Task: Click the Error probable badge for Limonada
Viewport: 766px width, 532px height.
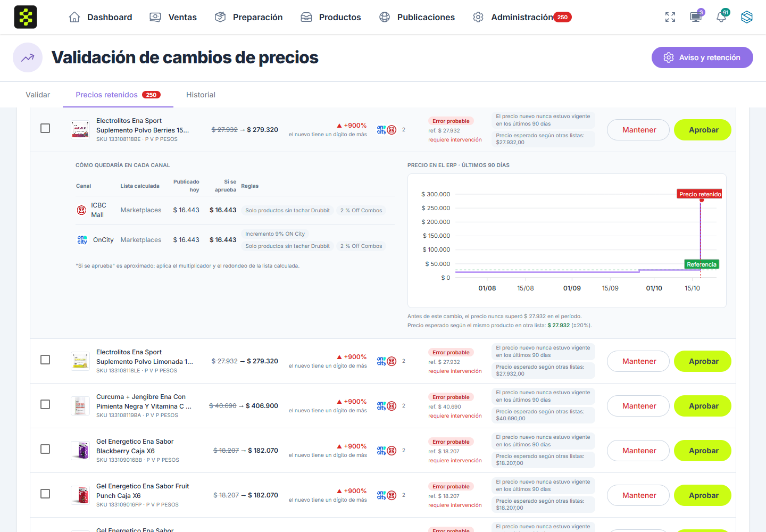Action: [451, 353]
